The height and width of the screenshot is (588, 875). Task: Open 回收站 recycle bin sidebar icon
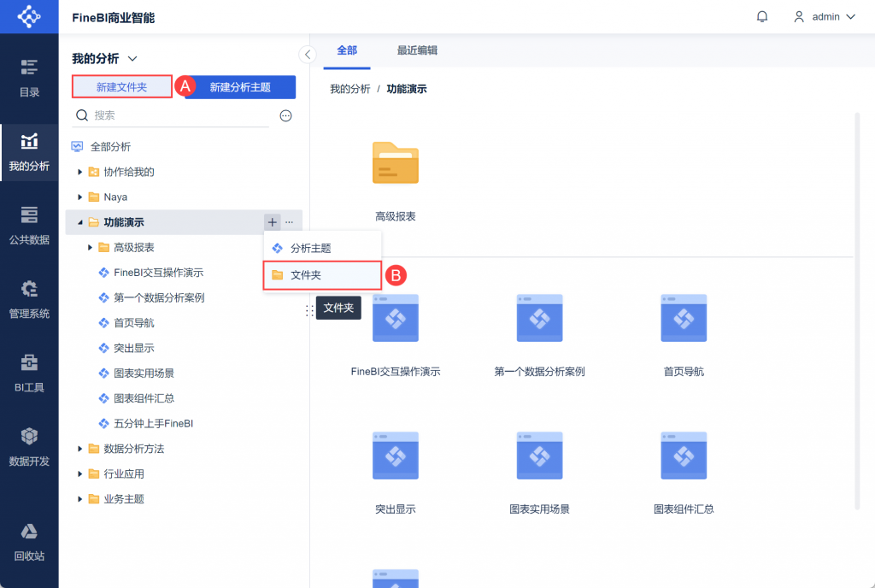click(29, 542)
